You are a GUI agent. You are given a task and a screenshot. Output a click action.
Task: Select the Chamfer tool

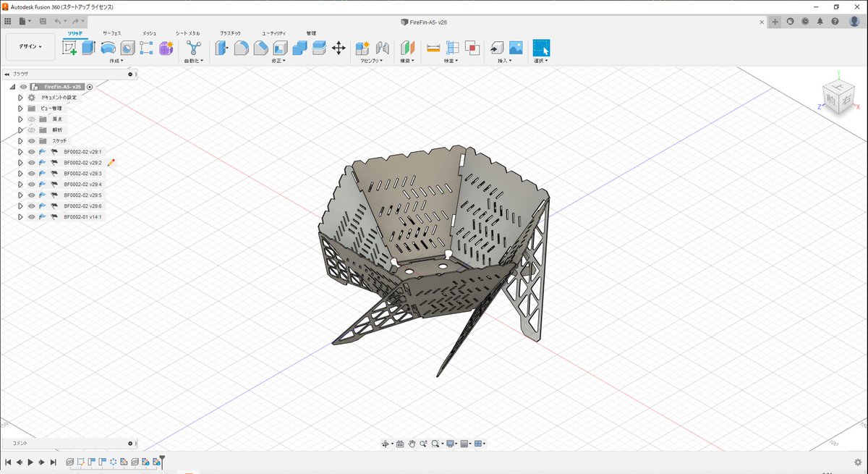pyautogui.click(x=260, y=48)
